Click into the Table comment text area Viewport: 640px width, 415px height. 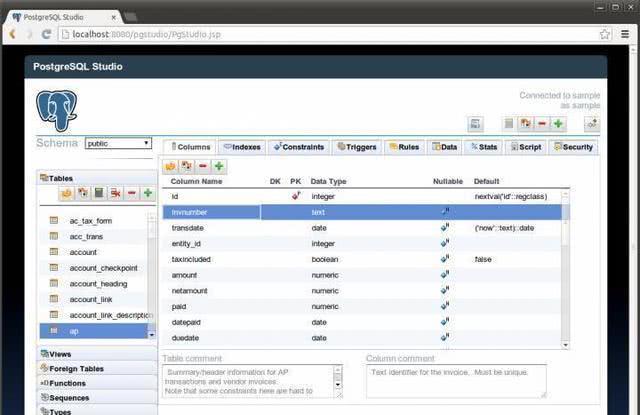pos(252,381)
